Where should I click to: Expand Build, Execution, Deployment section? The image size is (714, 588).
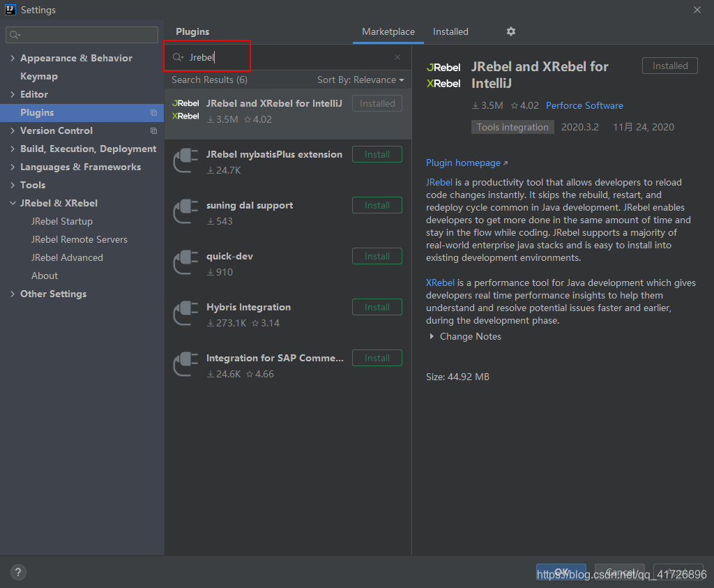click(x=13, y=149)
